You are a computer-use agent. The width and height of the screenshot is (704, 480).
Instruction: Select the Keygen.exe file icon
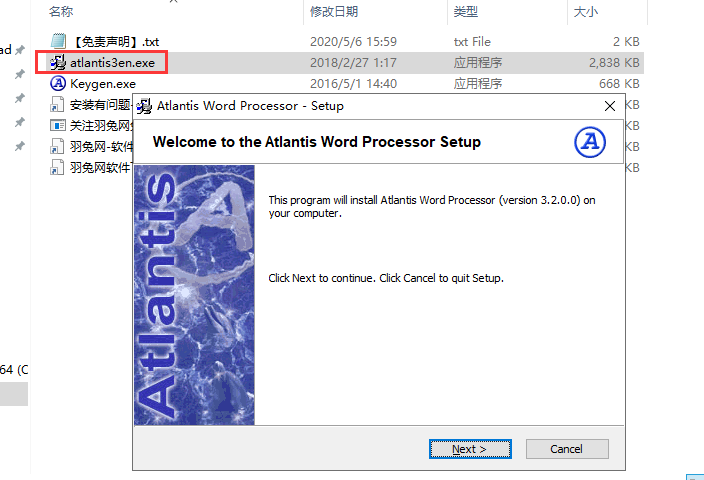coord(57,84)
